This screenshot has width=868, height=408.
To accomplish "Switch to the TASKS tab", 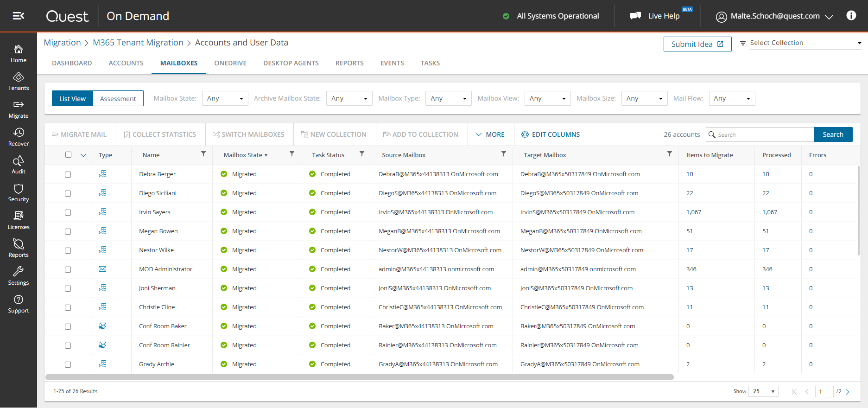I will pos(430,63).
